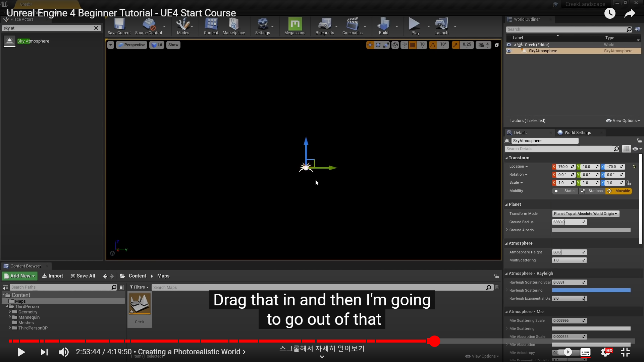Open the Creek map thumbnail
Screen dimensions: 644x362
pos(140,304)
